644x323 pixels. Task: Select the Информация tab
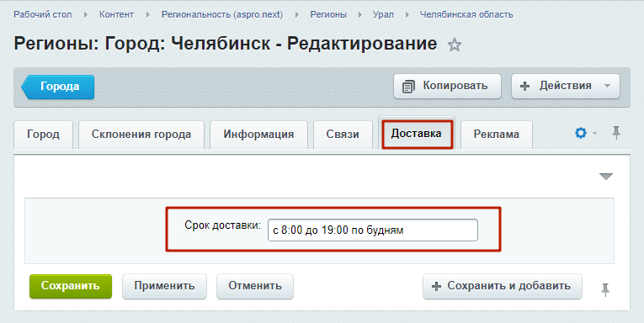click(258, 135)
